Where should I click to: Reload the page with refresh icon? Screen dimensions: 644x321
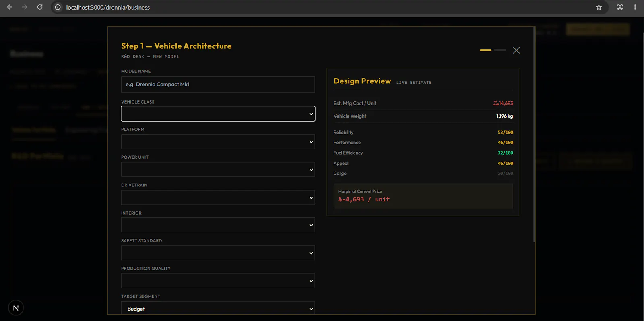pyautogui.click(x=40, y=7)
